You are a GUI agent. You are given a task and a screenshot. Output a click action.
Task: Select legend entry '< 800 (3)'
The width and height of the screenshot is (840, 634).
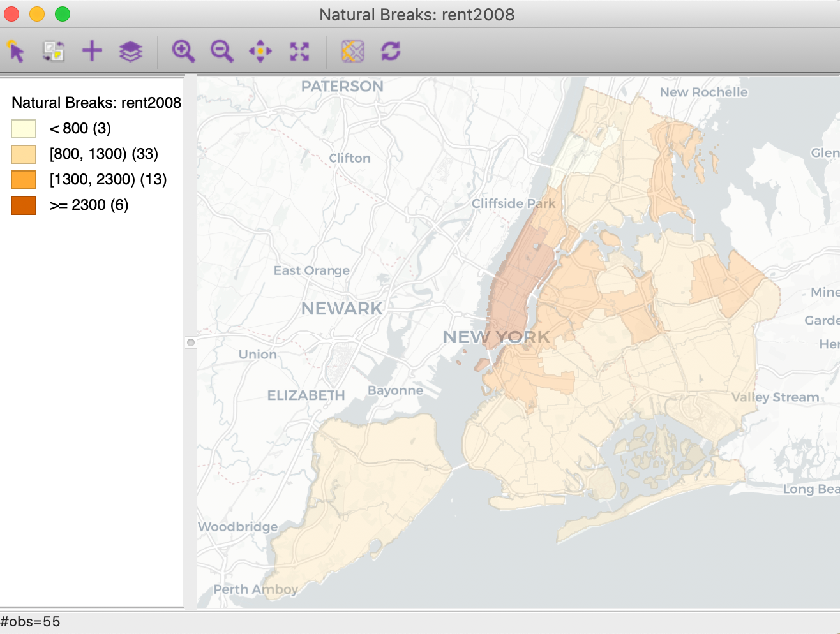click(x=80, y=128)
